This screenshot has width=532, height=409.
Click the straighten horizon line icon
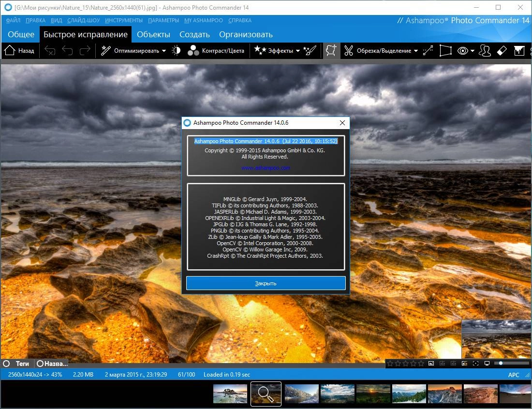pyautogui.click(x=428, y=51)
